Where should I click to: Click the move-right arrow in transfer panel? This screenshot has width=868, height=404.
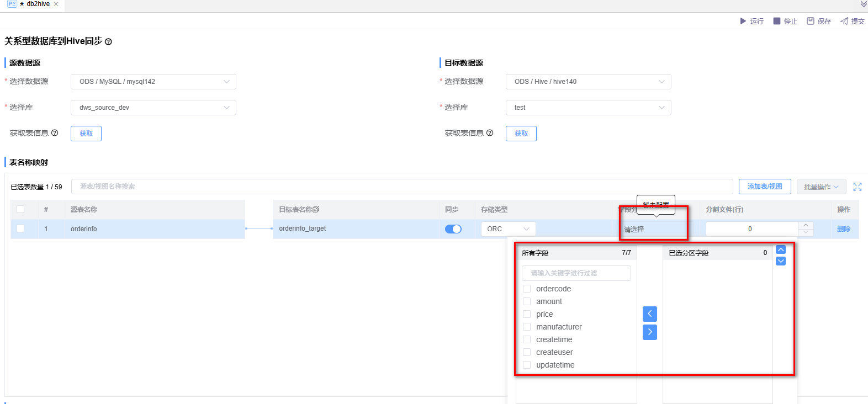650,332
